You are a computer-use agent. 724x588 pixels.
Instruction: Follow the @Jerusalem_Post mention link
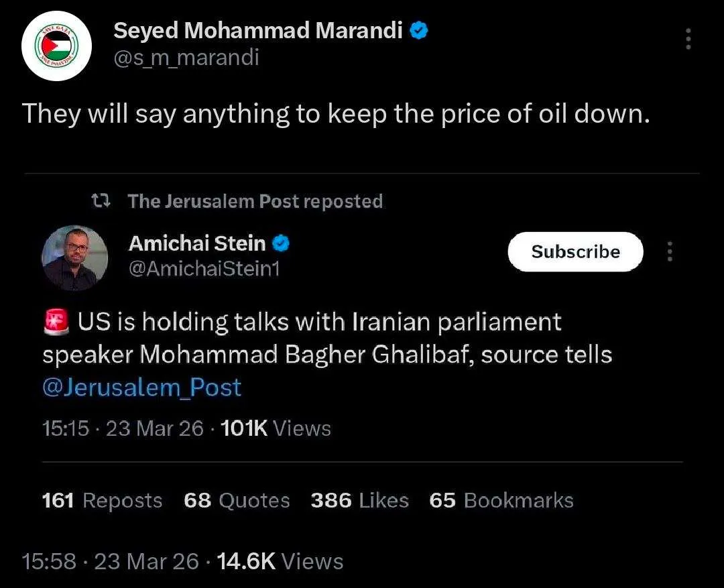(141, 388)
